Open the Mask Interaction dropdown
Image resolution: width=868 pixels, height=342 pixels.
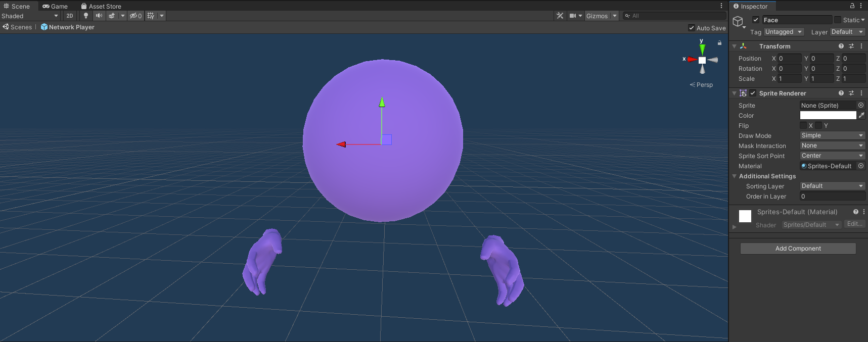click(x=833, y=145)
